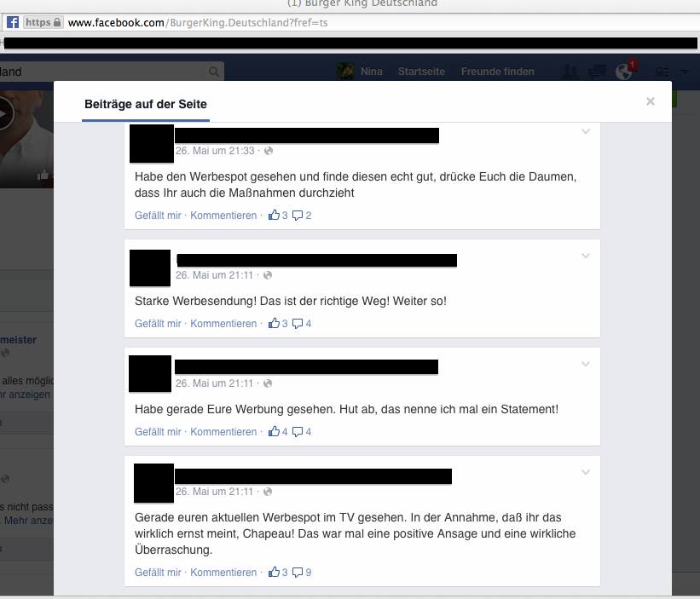Expand options chevron on the 21:33 post
The width and height of the screenshot is (700, 599).
point(586,131)
